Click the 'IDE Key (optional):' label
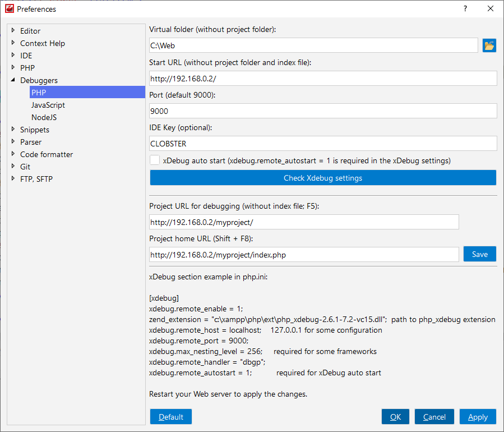 pyautogui.click(x=181, y=128)
